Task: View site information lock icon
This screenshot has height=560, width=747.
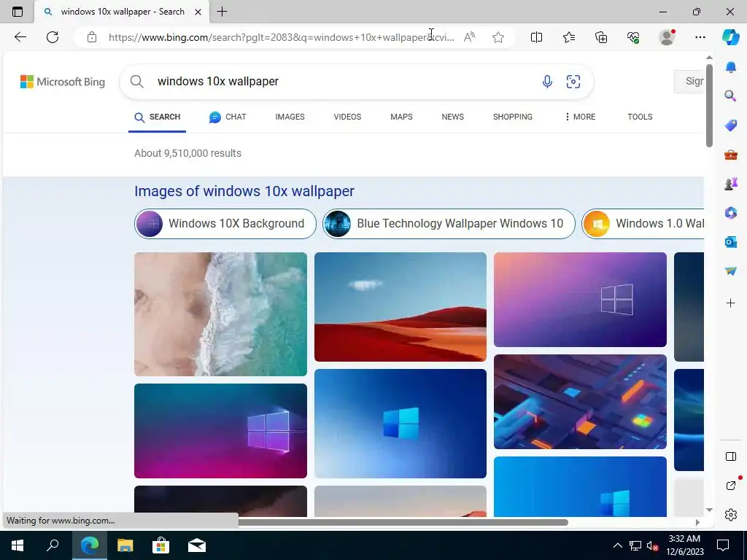Action: [x=92, y=37]
